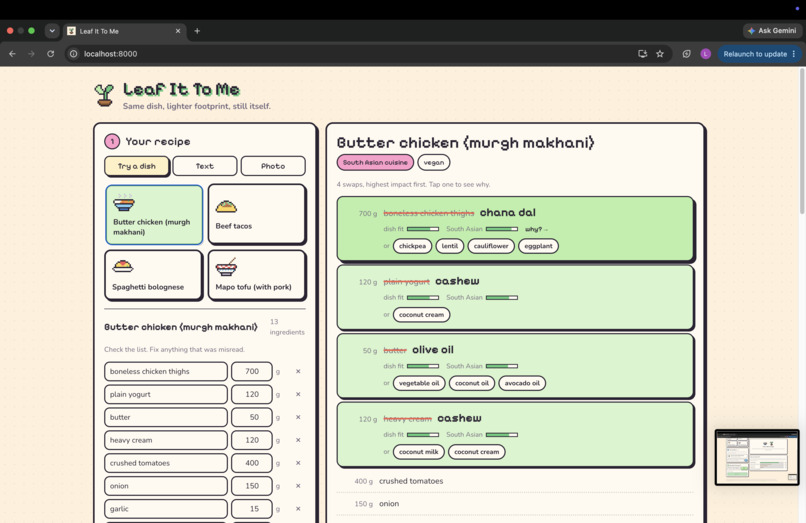This screenshot has height=523, width=806.
Task: Switch to the Text tab
Action: click(205, 166)
